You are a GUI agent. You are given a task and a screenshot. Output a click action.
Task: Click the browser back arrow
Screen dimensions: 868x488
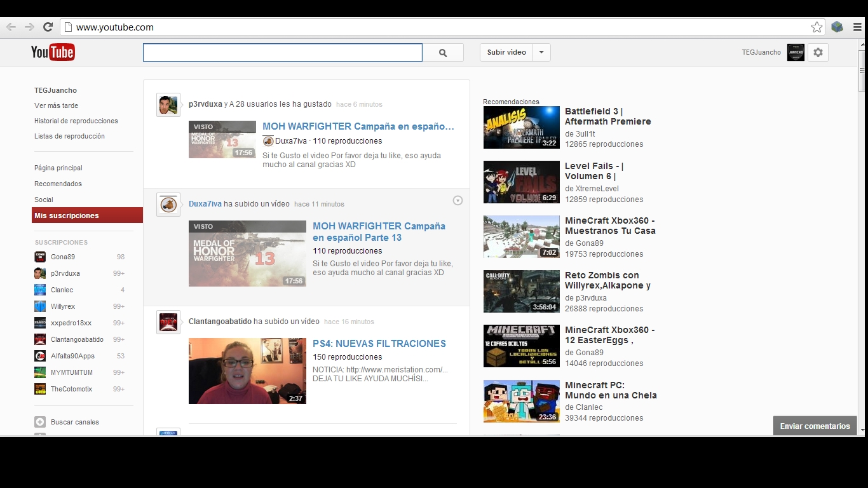tap(11, 27)
